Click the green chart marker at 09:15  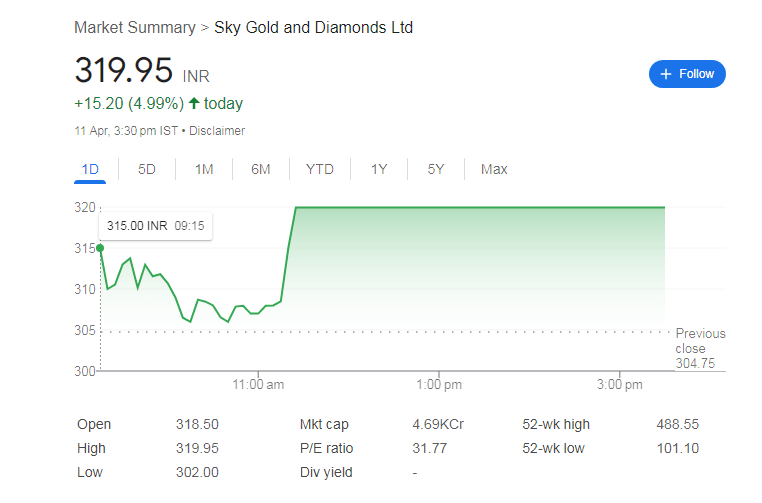[100, 247]
